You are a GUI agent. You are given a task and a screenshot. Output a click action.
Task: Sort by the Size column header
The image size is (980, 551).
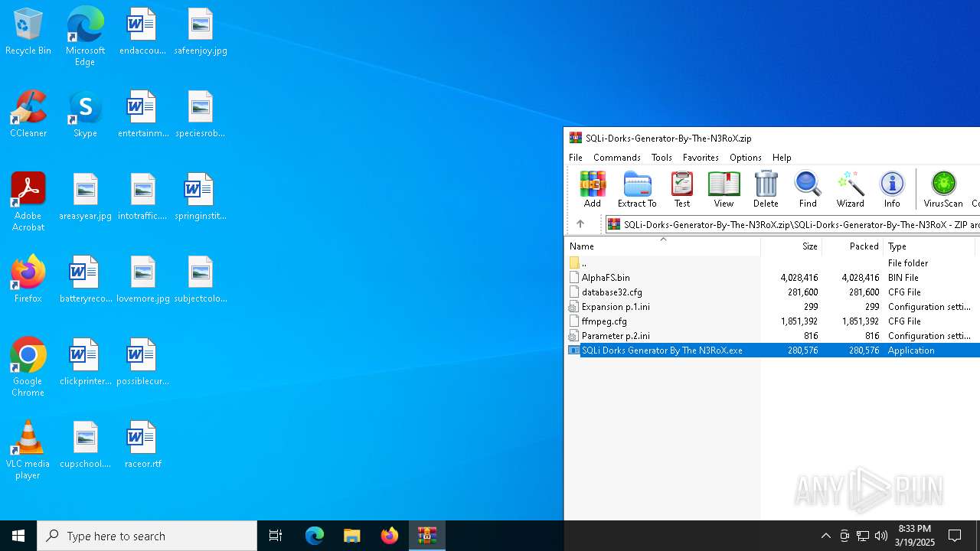tap(791, 246)
